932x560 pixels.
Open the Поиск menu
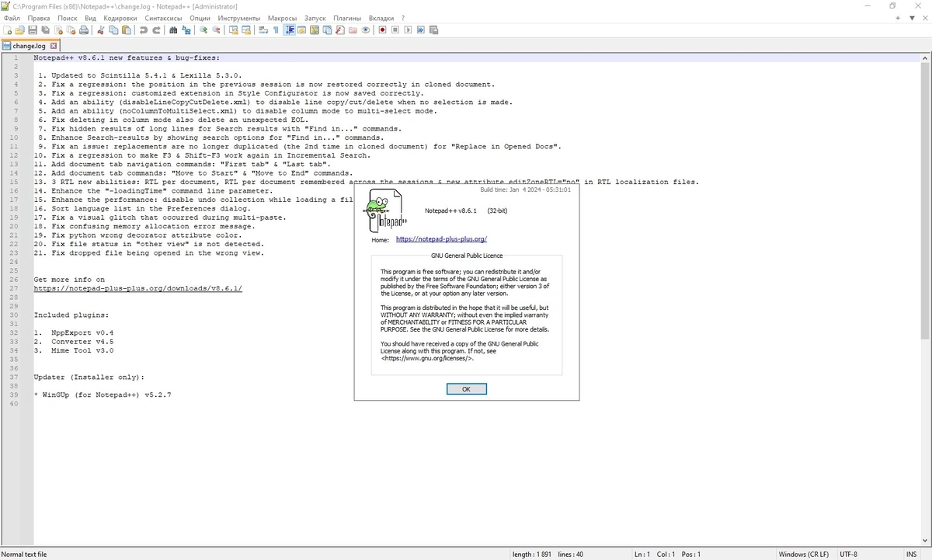tap(68, 17)
